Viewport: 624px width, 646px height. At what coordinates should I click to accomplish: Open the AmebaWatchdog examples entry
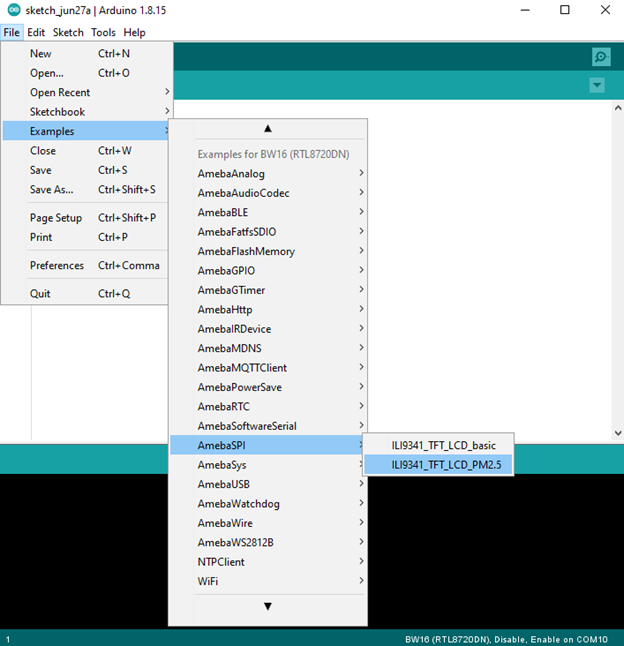pyautogui.click(x=268, y=503)
